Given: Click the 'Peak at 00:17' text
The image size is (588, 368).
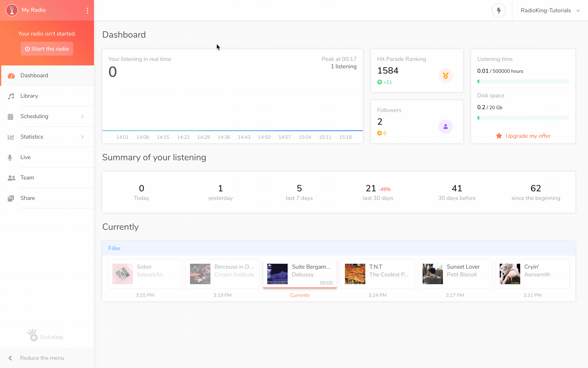Looking at the screenshot, I should coord(339,59).
